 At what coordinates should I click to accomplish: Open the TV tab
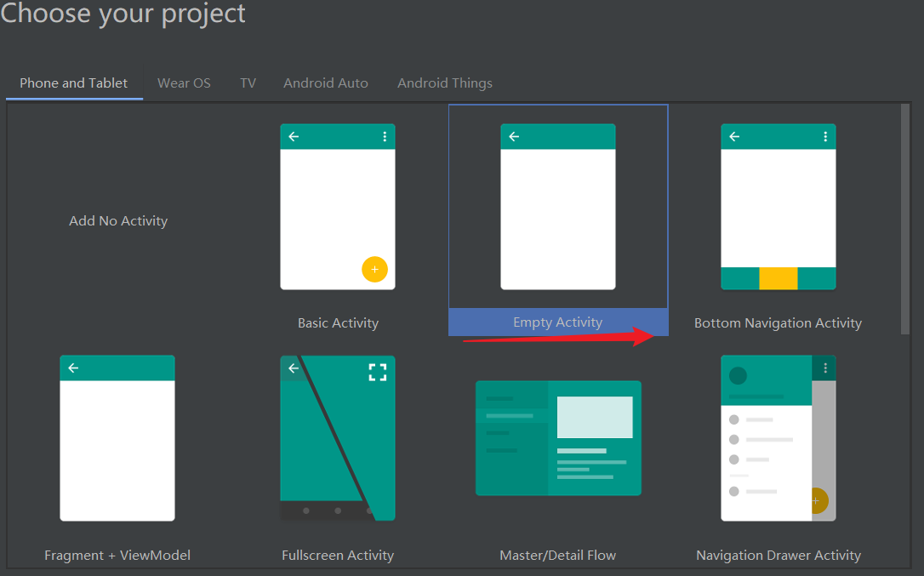[x=248, y=83]
